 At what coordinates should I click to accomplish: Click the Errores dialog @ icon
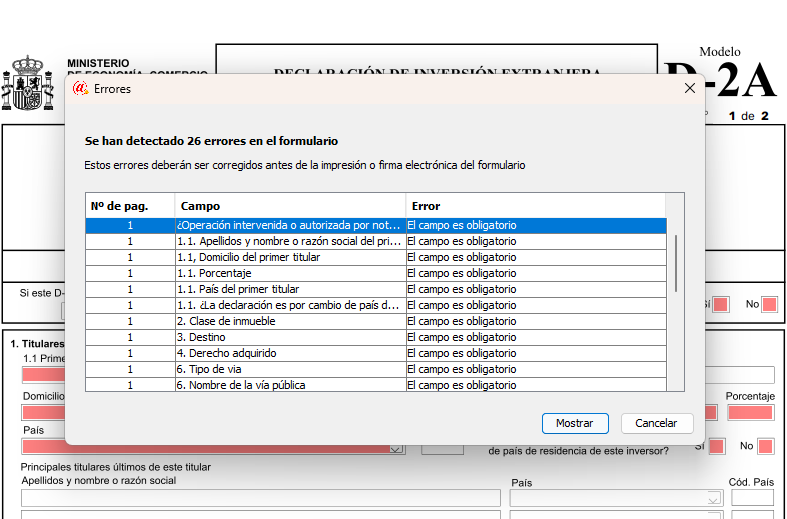[x=81, y=89]
